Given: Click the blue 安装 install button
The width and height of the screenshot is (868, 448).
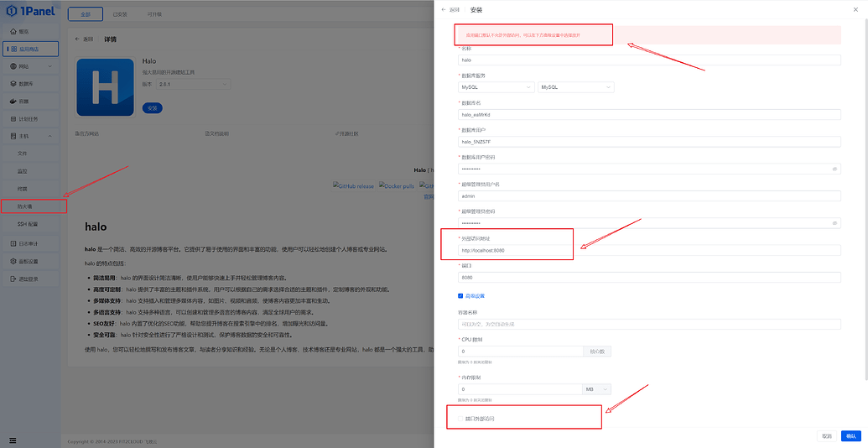Looking at the screenshot, I should coord(153,108).
